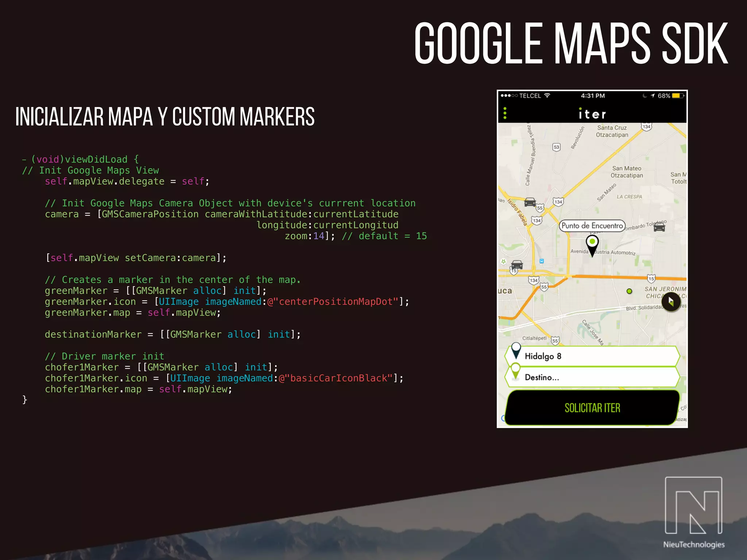This screenshot has height=560, width=747.
Task: Click INICIALIZAR MAPA Y CUSTOM MARKERS heading
Action: click(165, 117)
